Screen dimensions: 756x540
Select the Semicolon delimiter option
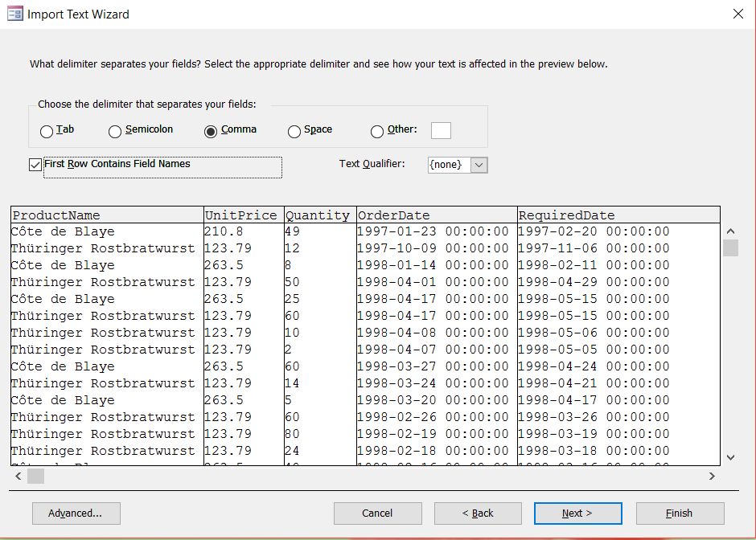(115, 131)
